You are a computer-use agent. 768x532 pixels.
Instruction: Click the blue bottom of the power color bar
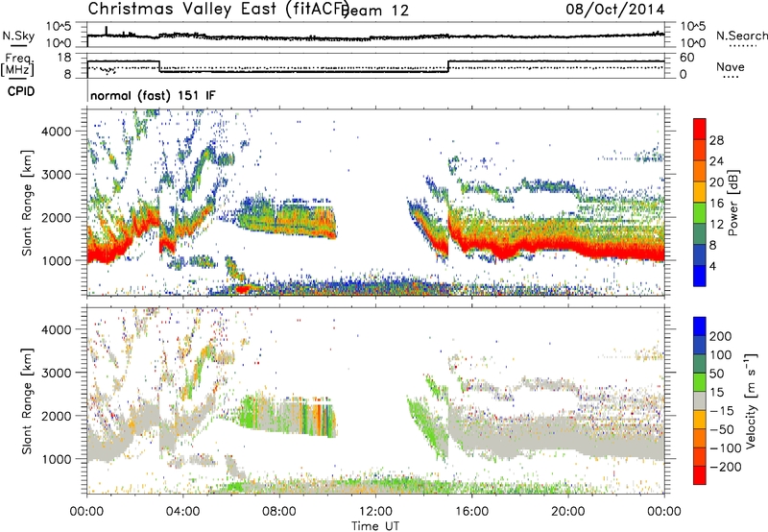tap(700, 276)
